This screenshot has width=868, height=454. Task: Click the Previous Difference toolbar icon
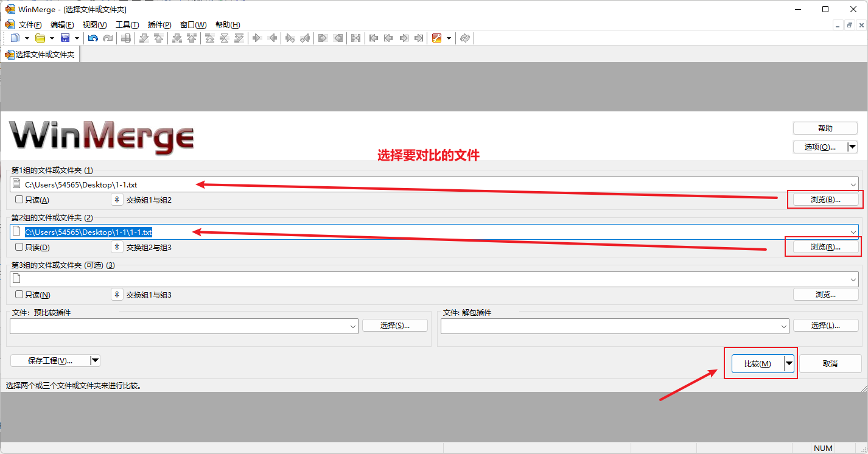point(158,38)
